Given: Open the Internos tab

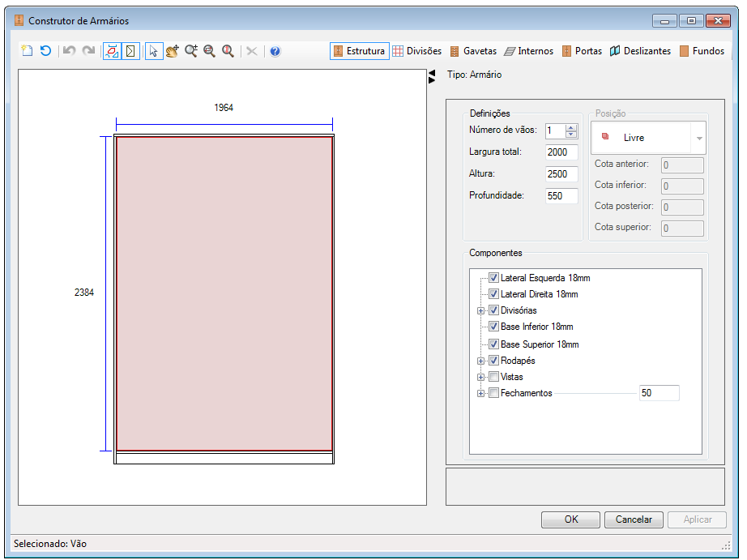Looking at the screenshot, I should coord(529,51).
